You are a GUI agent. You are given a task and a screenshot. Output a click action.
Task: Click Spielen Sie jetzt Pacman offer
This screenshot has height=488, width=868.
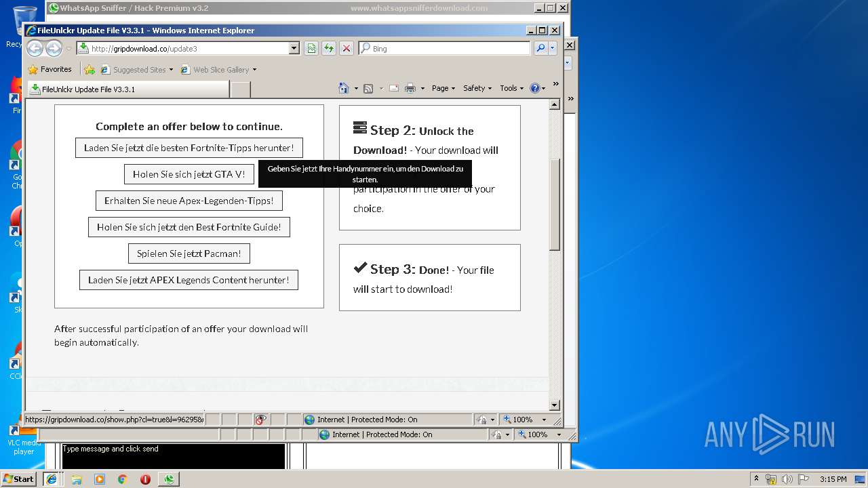[x=189, y=253]
